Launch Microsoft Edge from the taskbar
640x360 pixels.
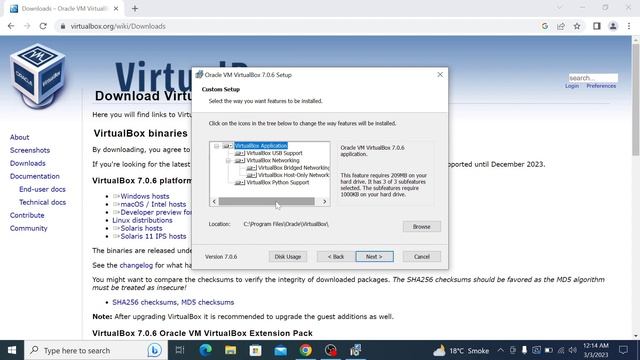205,350
